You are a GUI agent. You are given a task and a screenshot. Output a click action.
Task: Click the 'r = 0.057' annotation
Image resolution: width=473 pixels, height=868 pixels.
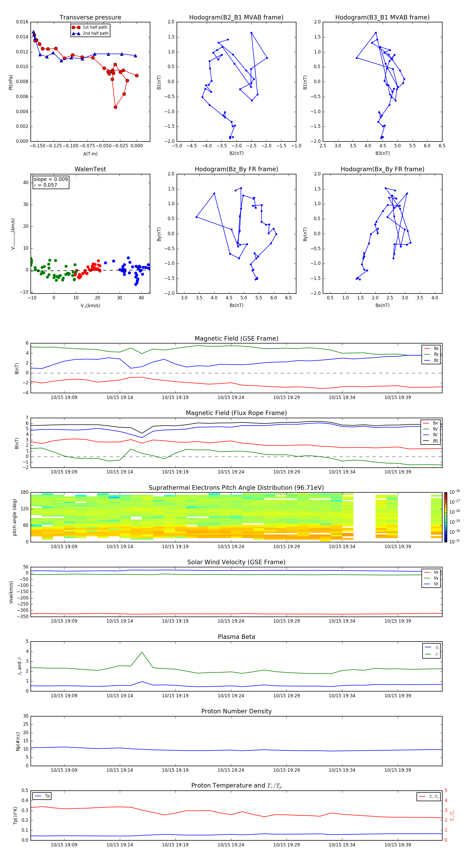(45, 185)
